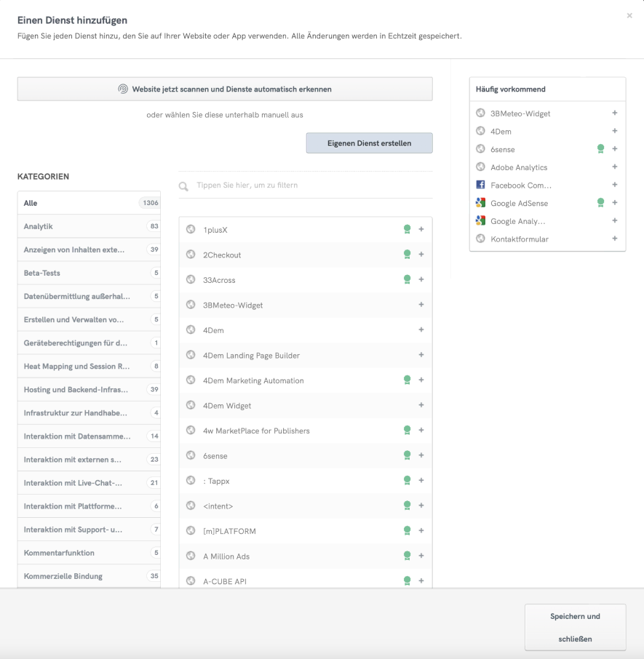644x659 pixels.
Task: Click the plus icon next to 1plusX
Action: pos(421,230)
